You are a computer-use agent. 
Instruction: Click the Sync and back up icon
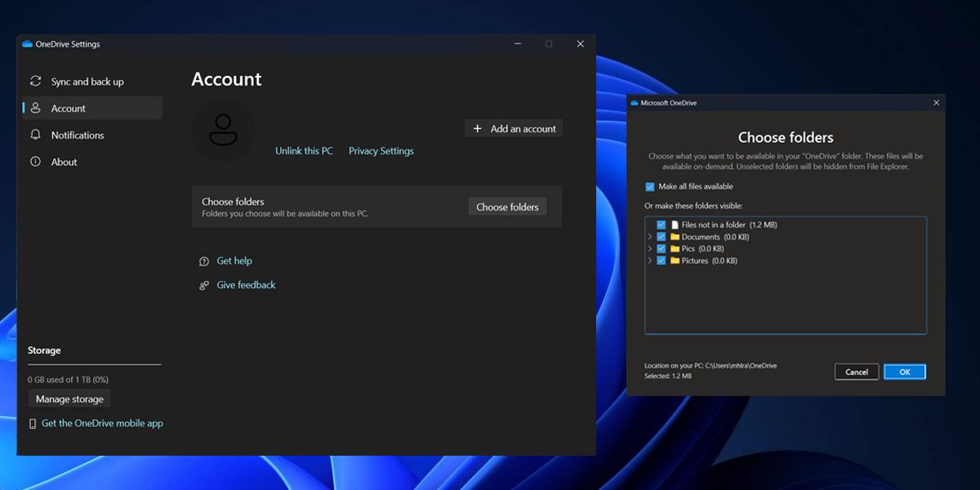click(35, 82)
